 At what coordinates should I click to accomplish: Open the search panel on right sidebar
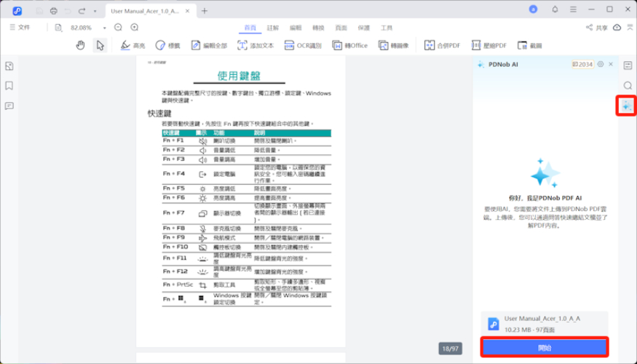coord(628,85)
